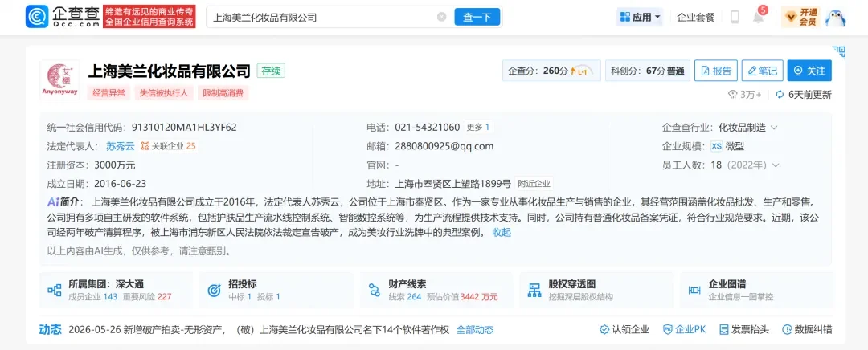Click 预估价值 3442 万元 value

click(462, 297)
